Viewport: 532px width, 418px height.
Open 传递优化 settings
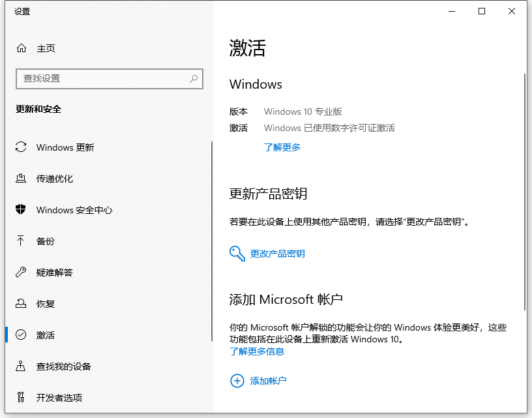55,179
